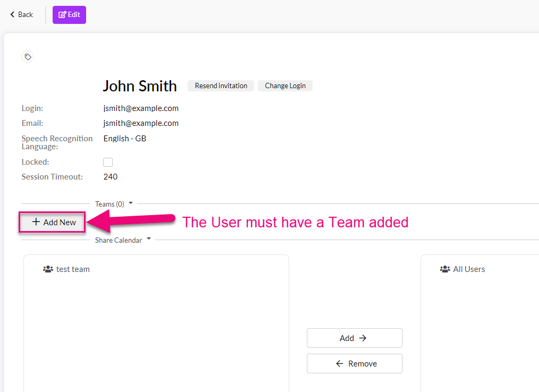539x392 pixels.
Task: Click the purple Edit pencil button
Action: [69, 15]
